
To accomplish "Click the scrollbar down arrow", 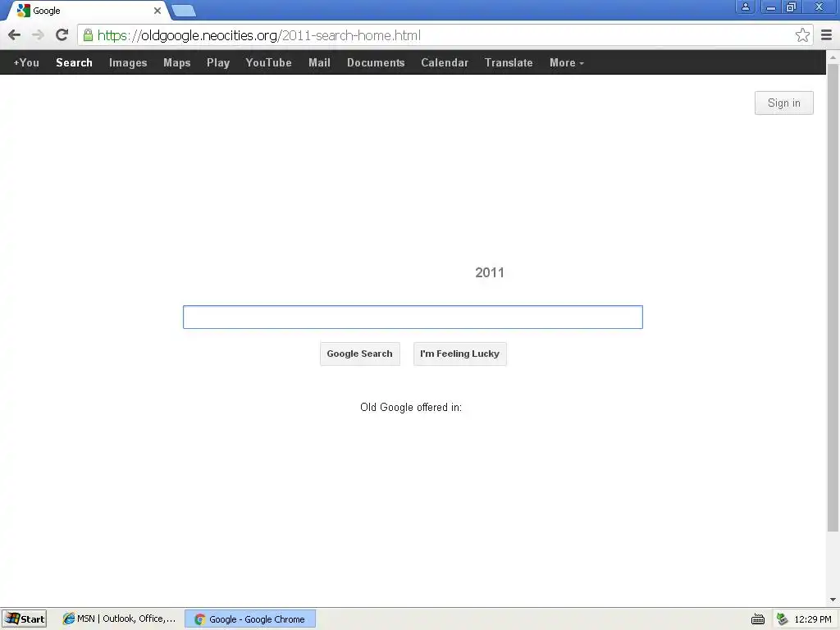I will click(x=833, y=600).
